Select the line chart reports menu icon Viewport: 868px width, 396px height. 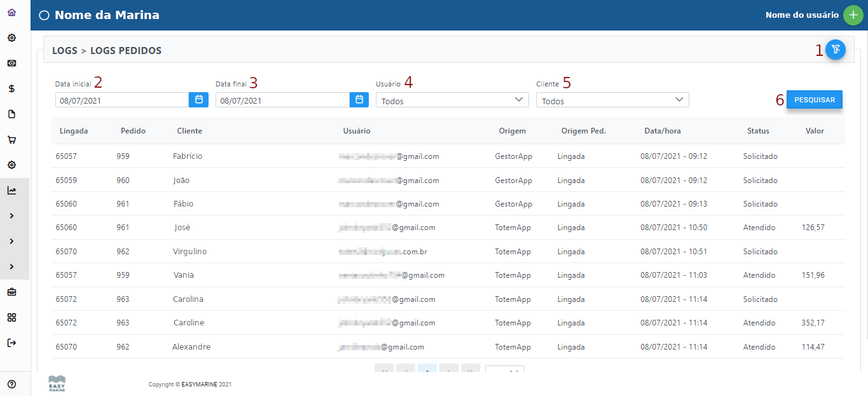(x=11, y=191)
